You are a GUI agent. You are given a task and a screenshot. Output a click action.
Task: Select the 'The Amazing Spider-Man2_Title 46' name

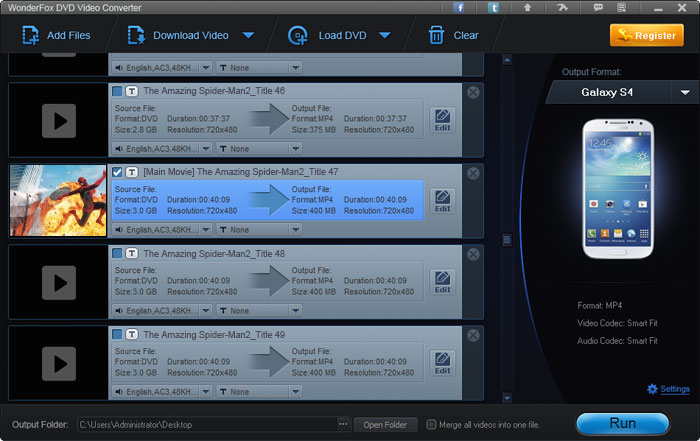(214, 91)
